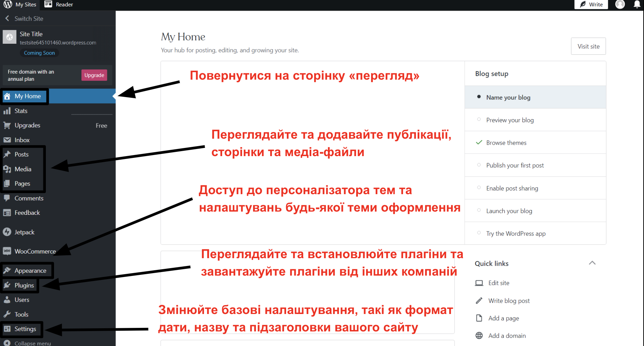Click the Tools wrench icon
Image resolution: width=644 pixels, height=346 pixels.
click(x=7, y=314)
